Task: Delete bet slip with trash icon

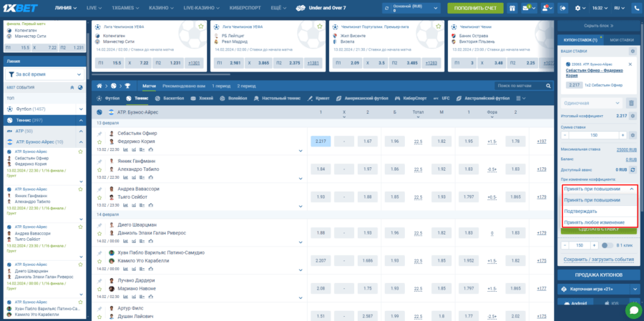Action: [x=631, y=103]
